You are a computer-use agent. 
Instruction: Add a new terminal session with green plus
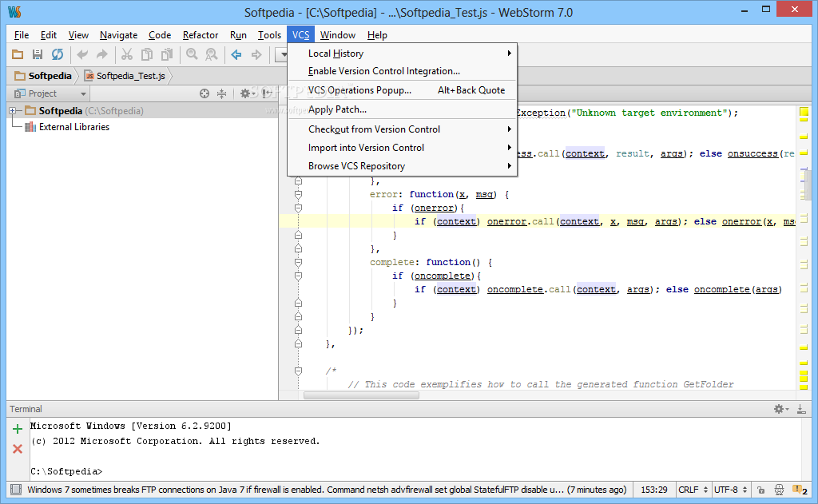click(18, 429)
